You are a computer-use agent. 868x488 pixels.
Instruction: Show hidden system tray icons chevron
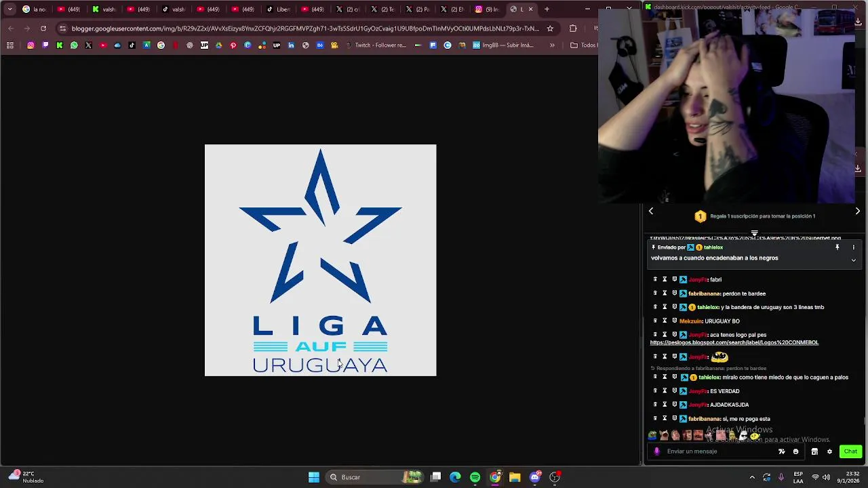(x=752, y=477)
